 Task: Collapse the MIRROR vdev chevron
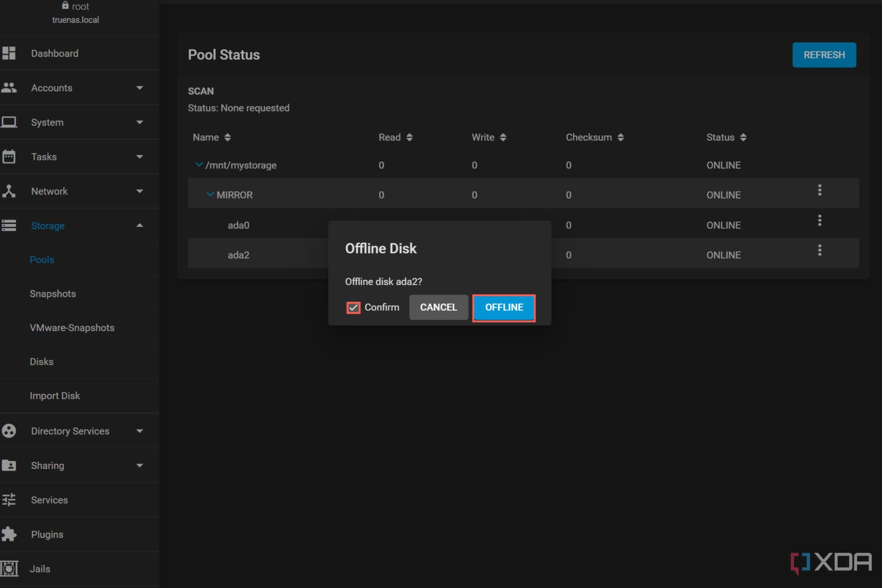[210, 194]
